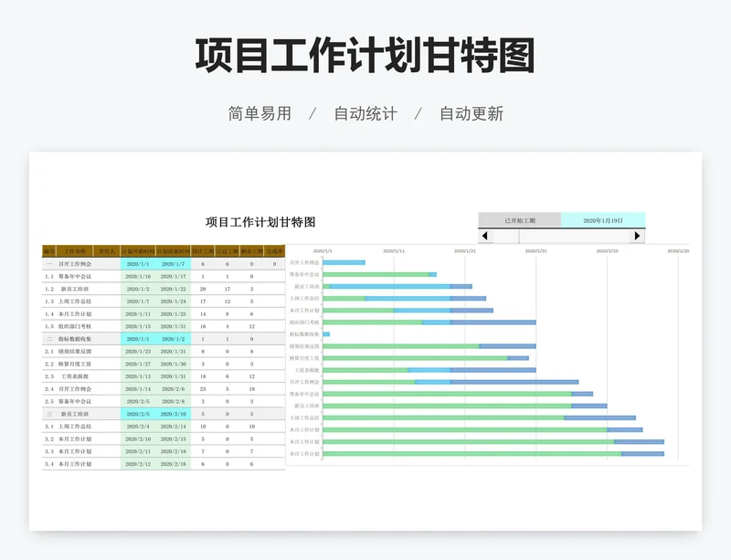Select the 已过工期 column header
731x560 pixels.
pyautogui.click(x=227, y=251)
